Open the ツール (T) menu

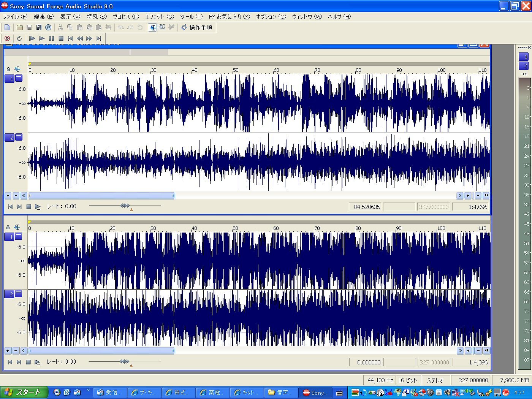[191, 17]
